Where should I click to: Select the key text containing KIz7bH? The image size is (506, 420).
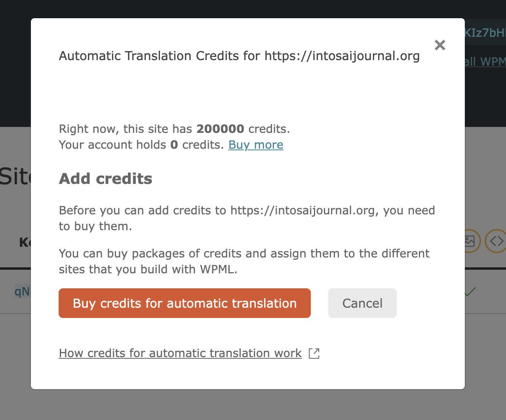pyautogui.click(x=485, y=32)
